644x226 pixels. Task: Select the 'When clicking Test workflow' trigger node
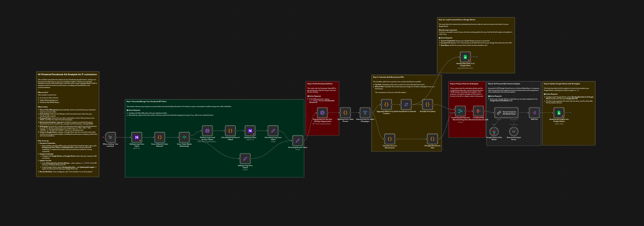110,137
